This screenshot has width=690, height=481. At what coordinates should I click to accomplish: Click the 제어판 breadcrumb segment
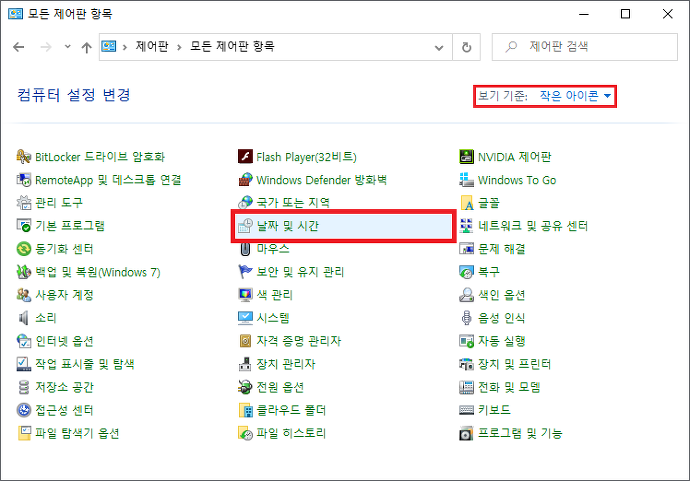click(x=152, y=46)
